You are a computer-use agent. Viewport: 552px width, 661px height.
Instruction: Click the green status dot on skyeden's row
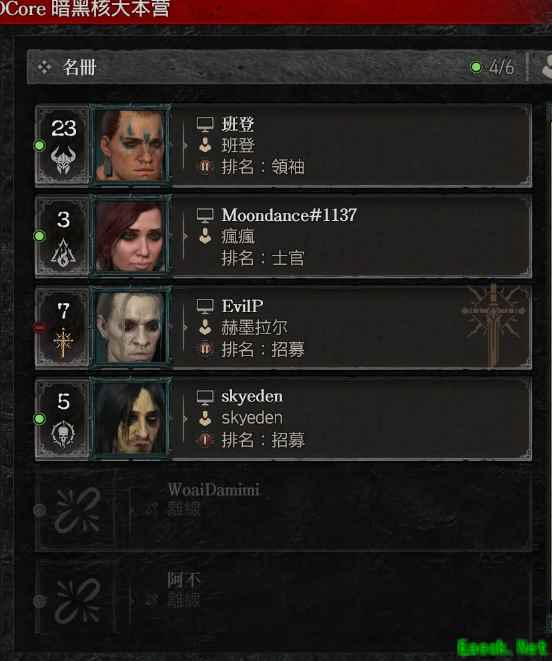(x=40, y=419)
